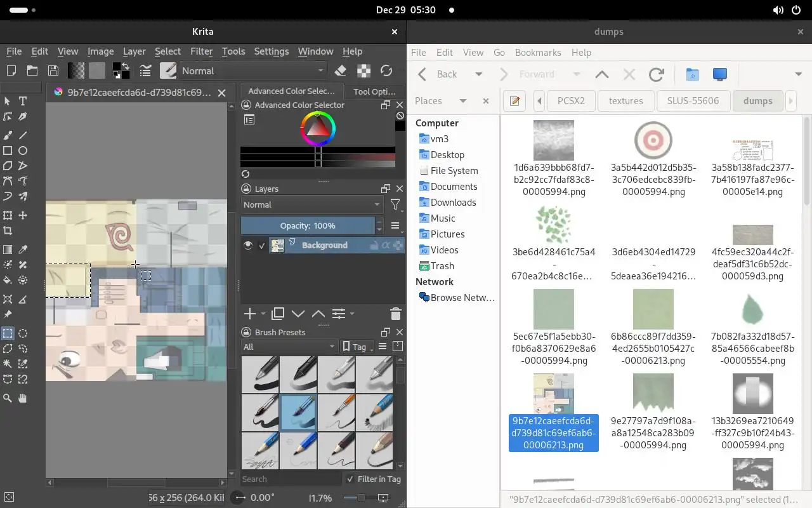The height and width of the screenshot is (508, 812).
Task: Select the Gradient tool in toolbox
Action: point(8,250)
